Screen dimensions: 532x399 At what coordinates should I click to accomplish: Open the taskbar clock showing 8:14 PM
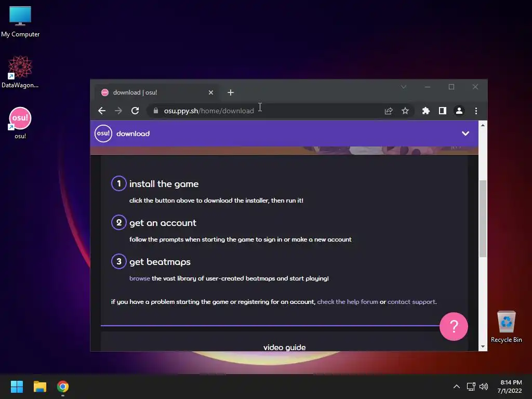tap(510, 387)
